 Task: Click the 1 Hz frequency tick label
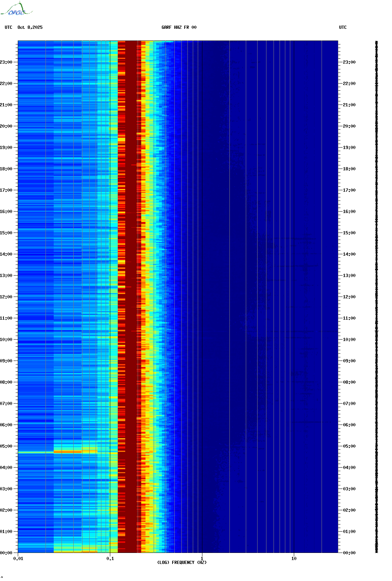click(202, 558)
